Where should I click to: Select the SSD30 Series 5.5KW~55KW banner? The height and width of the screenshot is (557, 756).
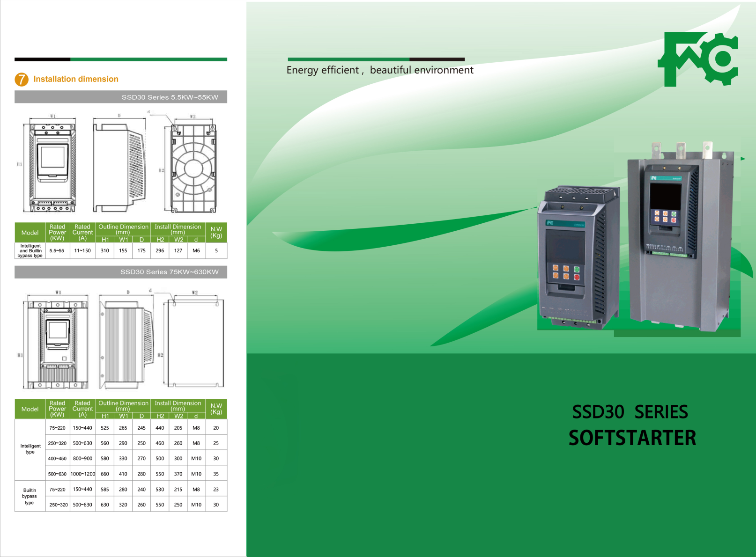[x=121, y=97]
